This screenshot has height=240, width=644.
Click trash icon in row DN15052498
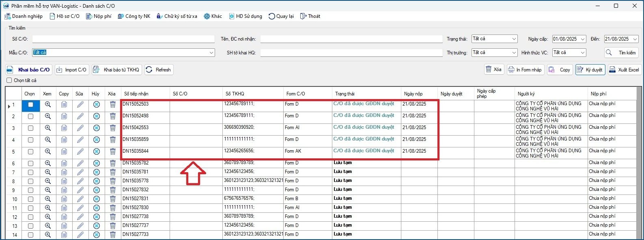[x=113, y=117]
